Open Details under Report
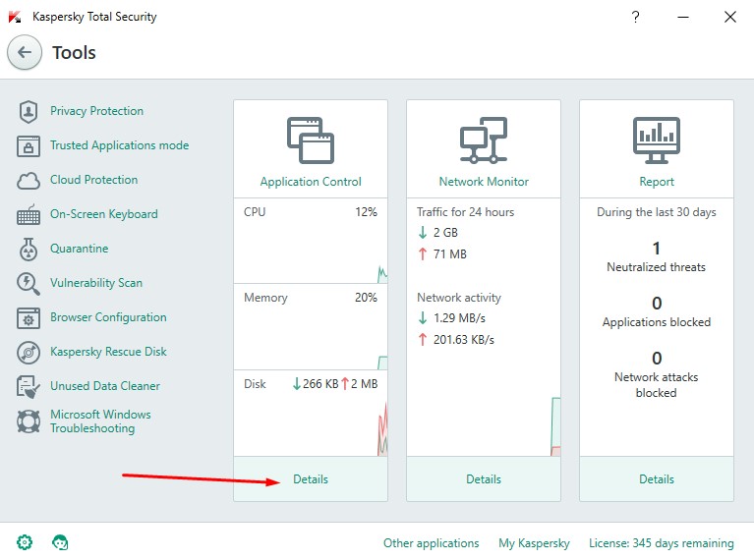The height and width of the screenshot is (560, 754). click(657, 479)
